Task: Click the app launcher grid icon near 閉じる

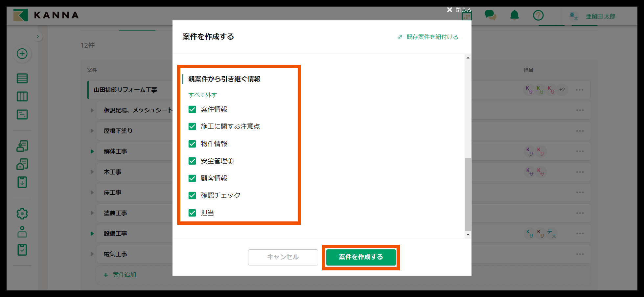Action: click(466, 15)
